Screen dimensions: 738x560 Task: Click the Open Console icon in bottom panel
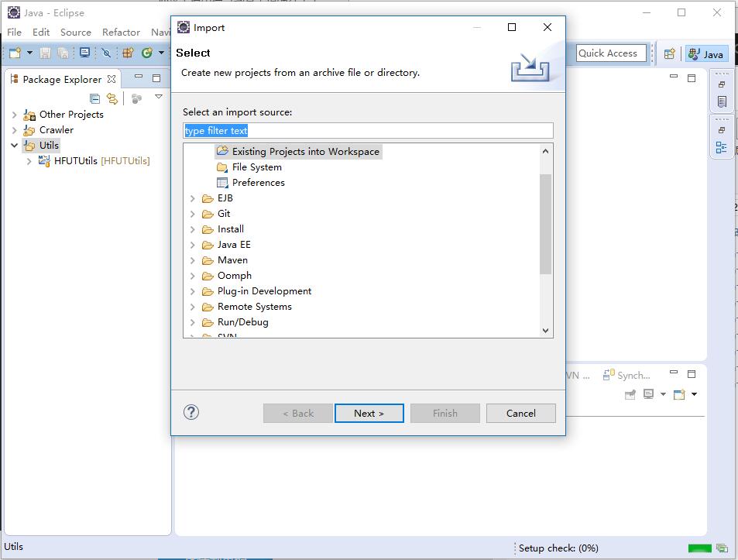679,394
